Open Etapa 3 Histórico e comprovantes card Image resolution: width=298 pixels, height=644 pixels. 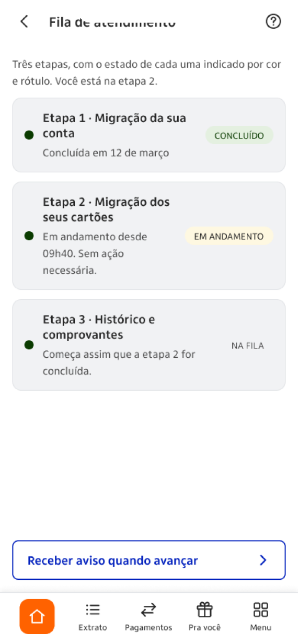tap(149, 345)
